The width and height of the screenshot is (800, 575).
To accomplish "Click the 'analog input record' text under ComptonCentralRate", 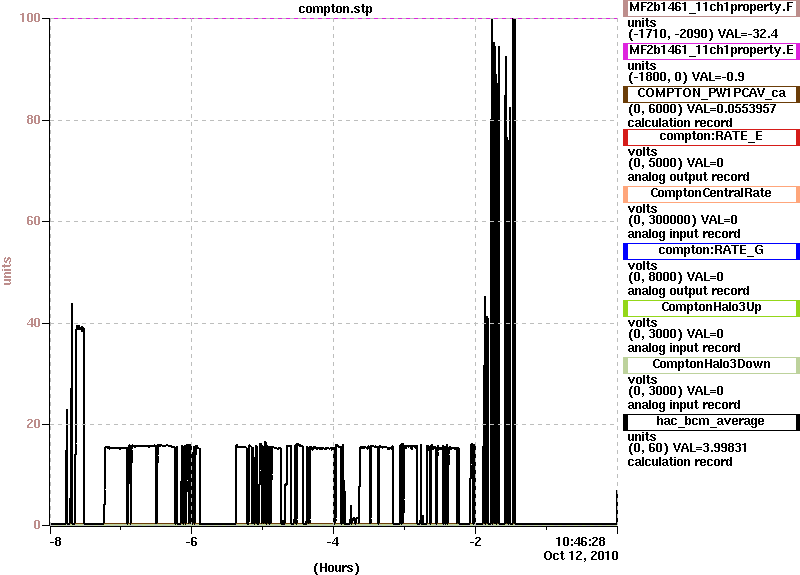I will 684,234.
